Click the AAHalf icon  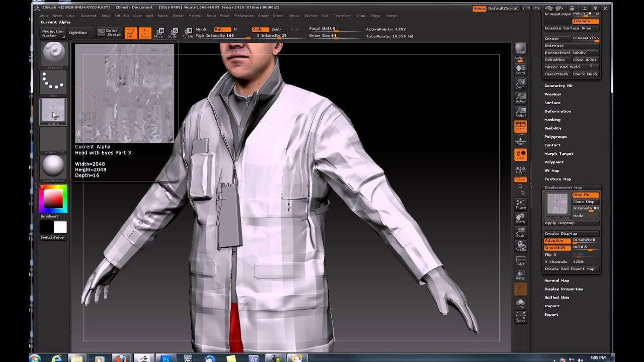coord(521,112)
